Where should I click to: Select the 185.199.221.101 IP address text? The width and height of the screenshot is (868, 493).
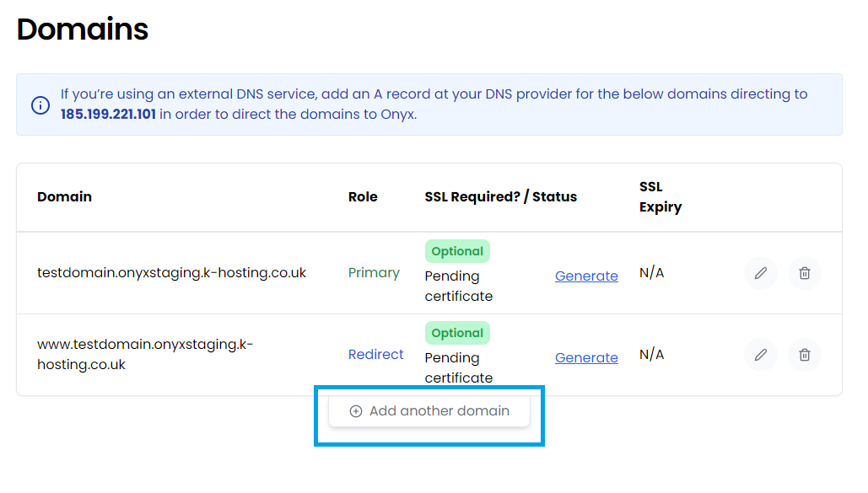108,115
